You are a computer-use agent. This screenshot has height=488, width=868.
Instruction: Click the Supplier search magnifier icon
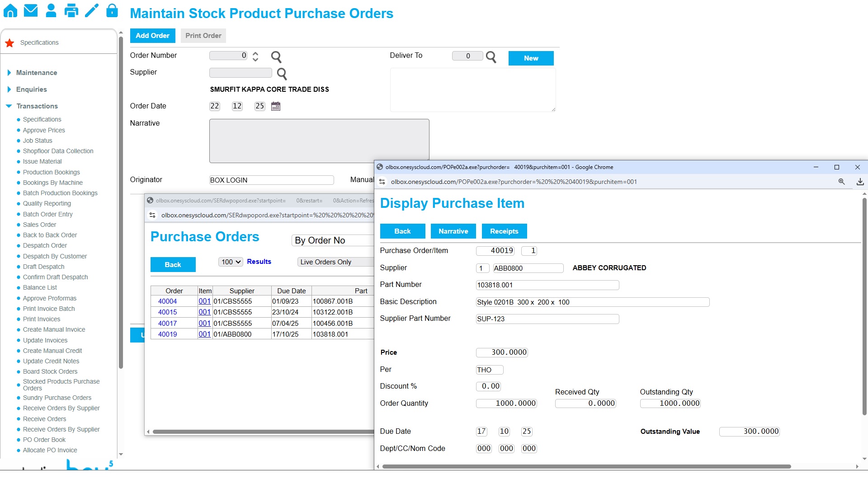coord(282,74)
